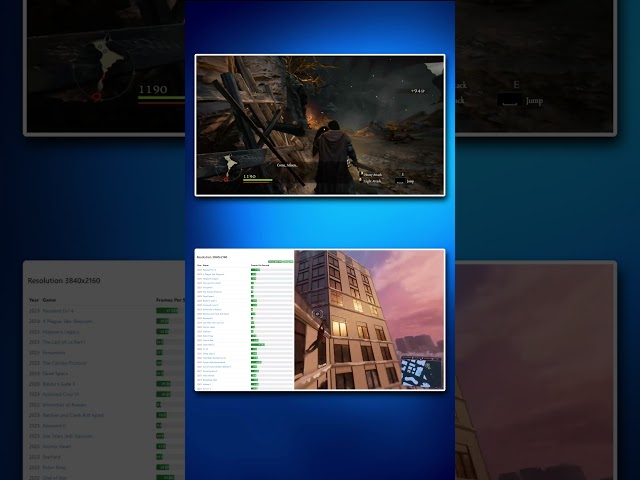Select the 'Baldur's Gate 3' background row
This screenshot has width=640, height=480.
coord(106,384)
